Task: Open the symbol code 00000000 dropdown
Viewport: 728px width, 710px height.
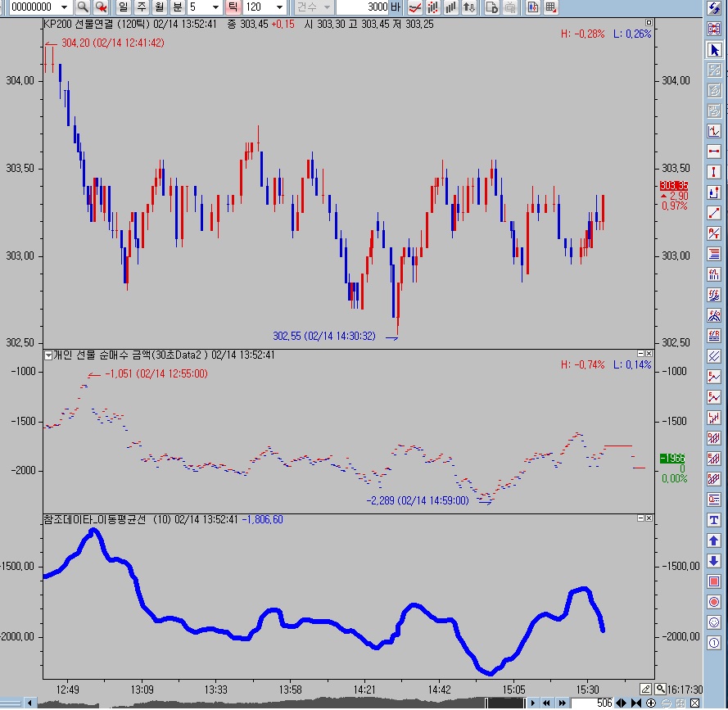Action: click(x=66, y=7)
